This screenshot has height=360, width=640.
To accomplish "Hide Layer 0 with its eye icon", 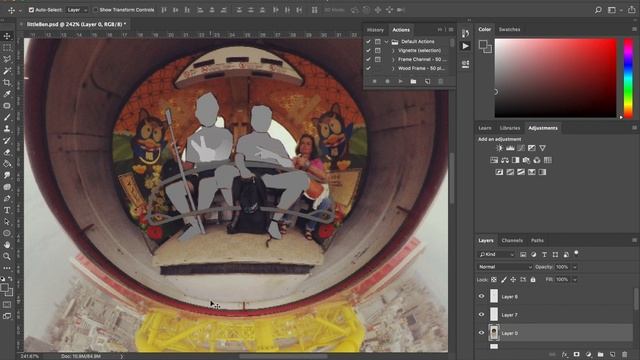I will (x=482, y=333).
